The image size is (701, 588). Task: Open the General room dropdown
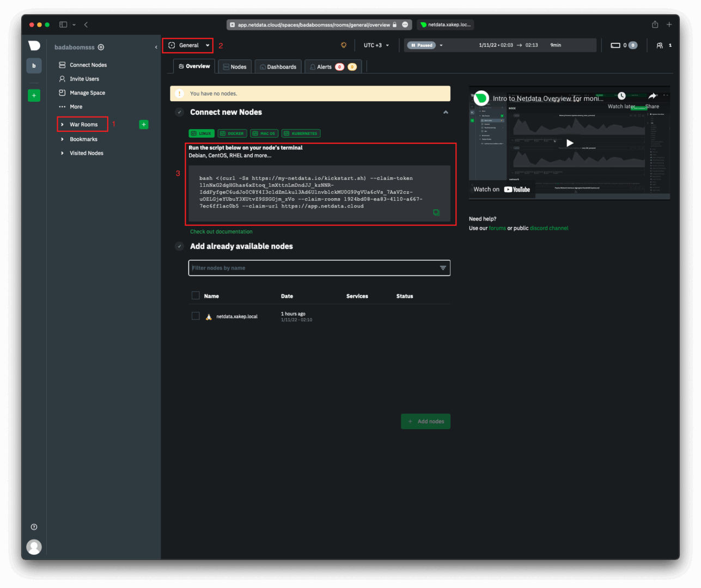tap(188, 45)
